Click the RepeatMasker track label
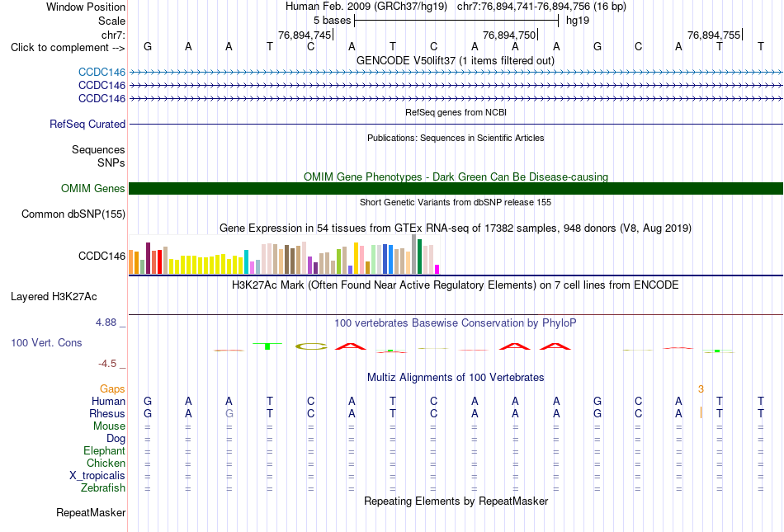 [91, 512]
